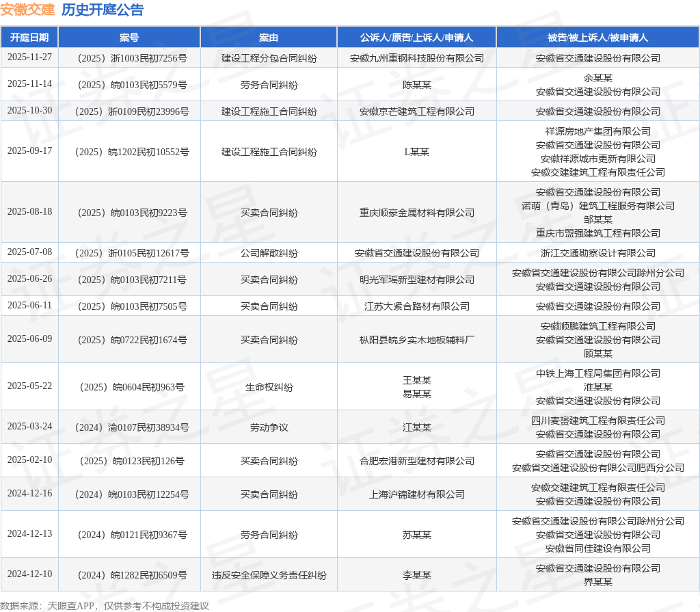
Task: Click the 案号 column header
Action: (x=129, y=38)
